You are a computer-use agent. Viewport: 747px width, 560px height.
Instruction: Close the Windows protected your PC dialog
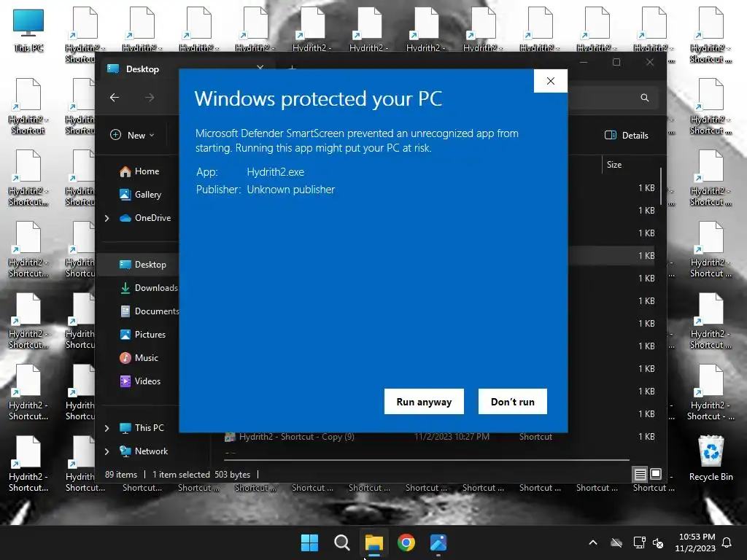click(x=550, y=81)
